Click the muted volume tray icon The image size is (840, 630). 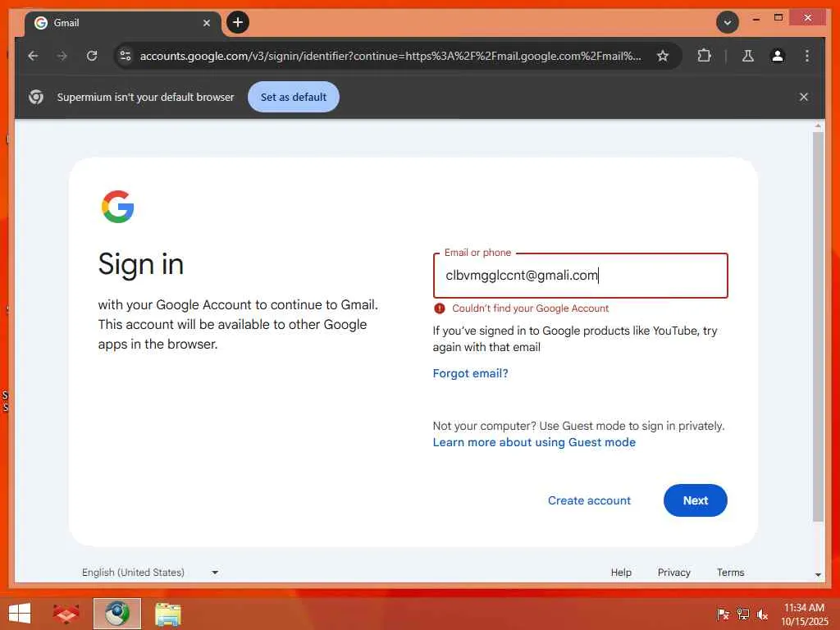762,614
